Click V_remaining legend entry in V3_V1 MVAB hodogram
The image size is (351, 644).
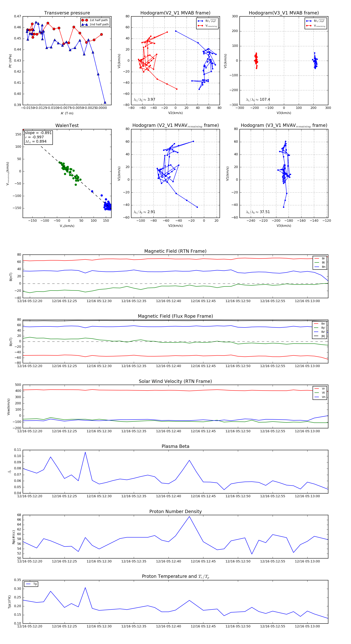click(316, 26)
